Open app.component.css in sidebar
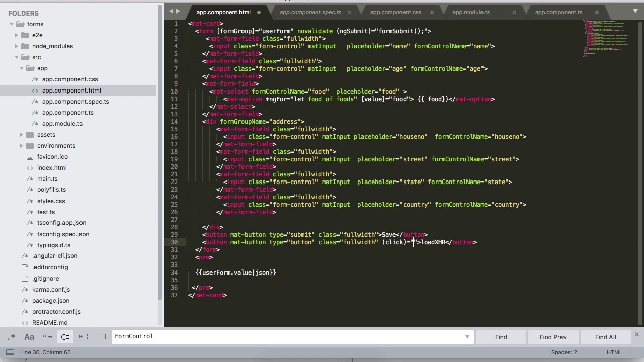This screenshot has height=362, width=644. coord(70,79)
